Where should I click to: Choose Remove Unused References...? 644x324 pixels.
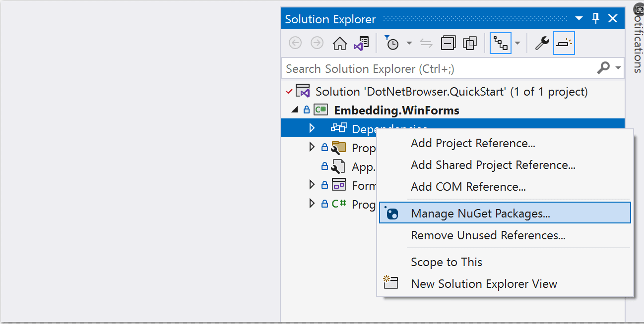coord(505,235)
